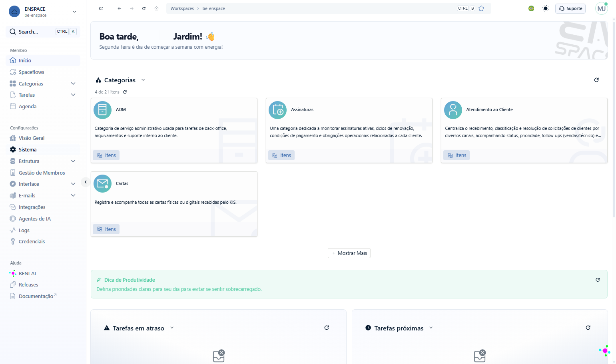
Task: Click the Mostrar Mais button
Action: 349,253
